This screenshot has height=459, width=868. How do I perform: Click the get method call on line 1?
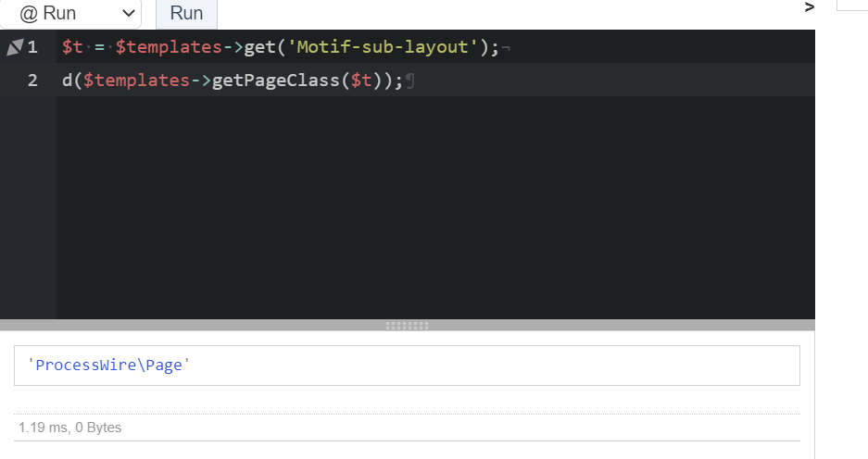(259, 47)
